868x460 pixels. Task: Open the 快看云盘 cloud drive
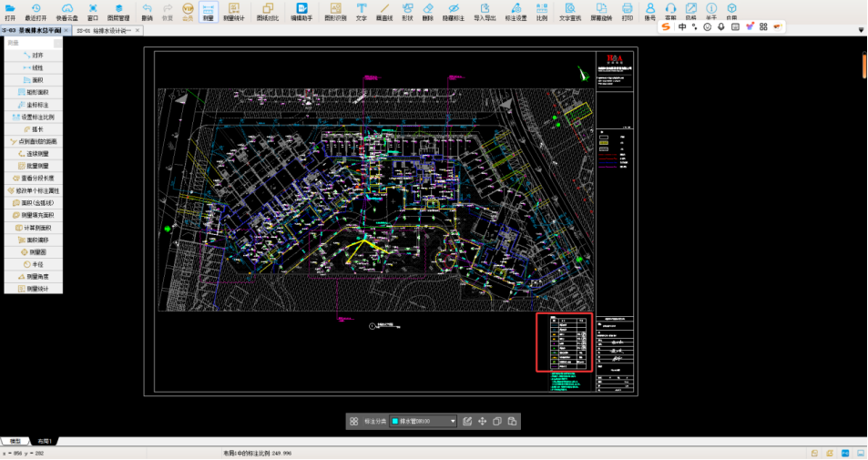pyautogui.click(x=66, y=11)
